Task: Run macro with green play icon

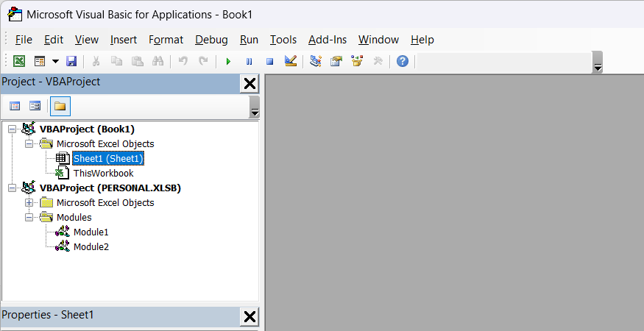Action: (228, 61)
